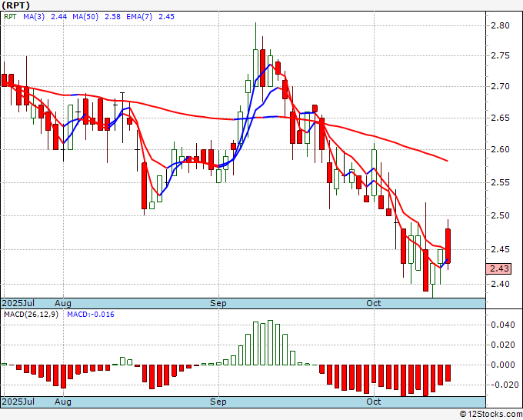Click the MA(3) value 2.44
The width and height of the screenshot is (523, 420).
pos(59,17)
